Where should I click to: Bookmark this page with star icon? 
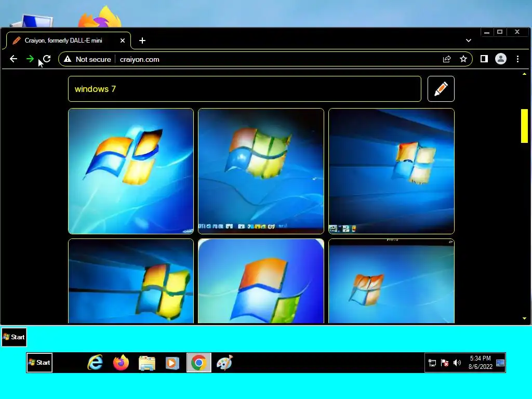[463, 59]
